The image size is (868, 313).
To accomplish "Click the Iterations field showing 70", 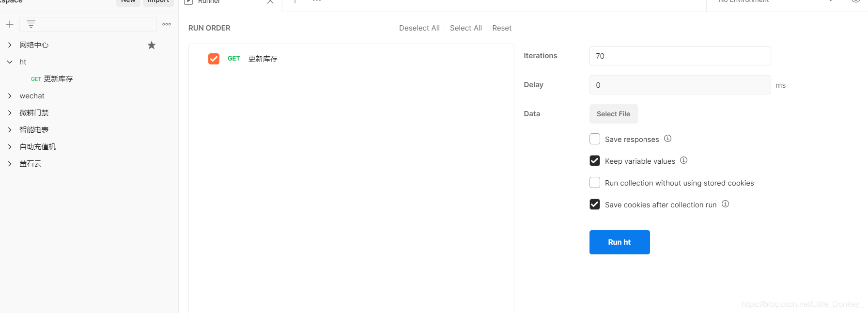I will (680, 56).
